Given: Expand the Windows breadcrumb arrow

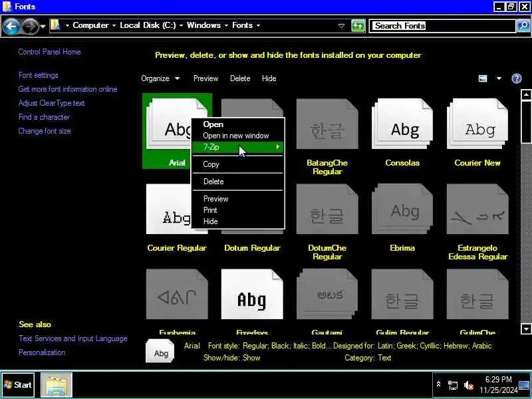Looking at the screenshot, I should 226,25.
